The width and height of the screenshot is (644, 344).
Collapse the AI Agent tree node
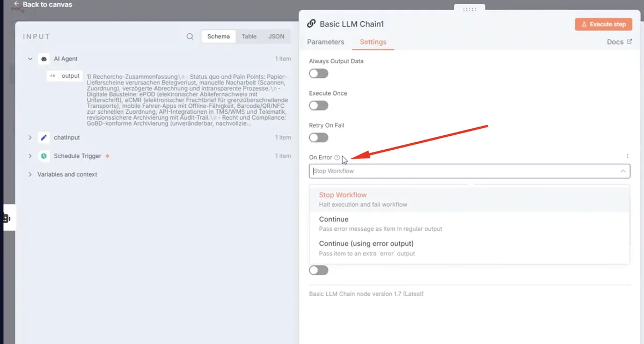click(30, 59)
